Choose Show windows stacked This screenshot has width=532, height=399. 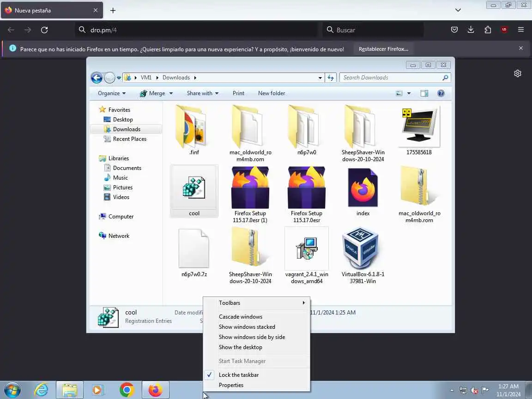click(256, 327)
